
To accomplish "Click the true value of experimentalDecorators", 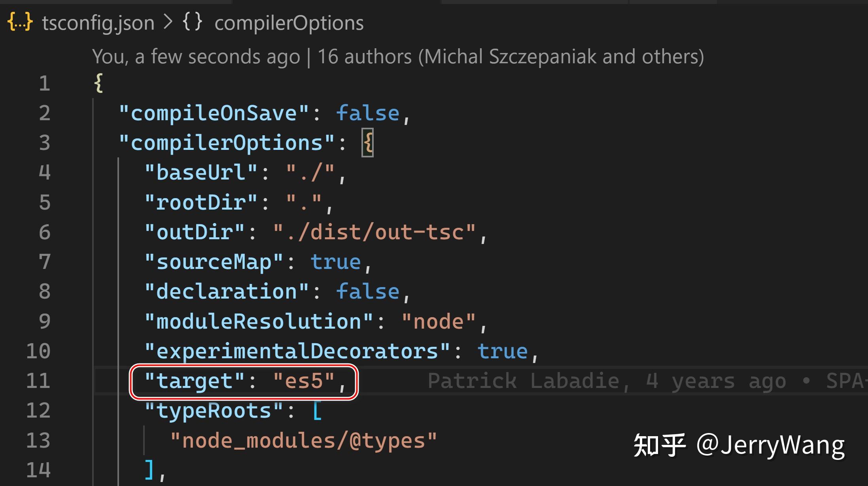I will 503,351.
